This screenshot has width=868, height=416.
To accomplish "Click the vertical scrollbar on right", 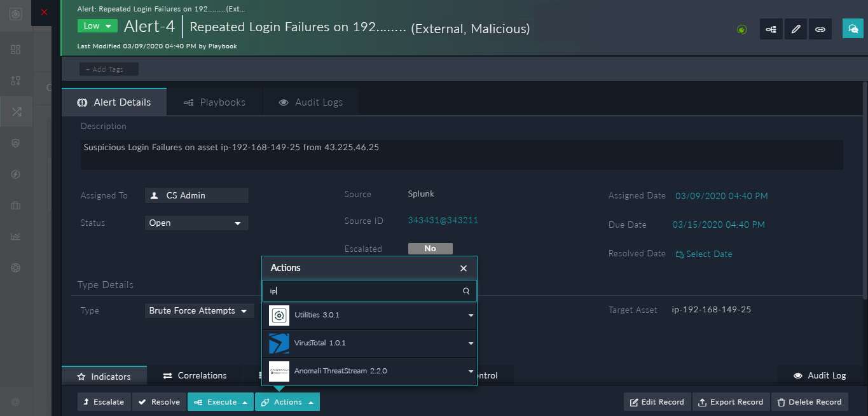I will (865, 191).
